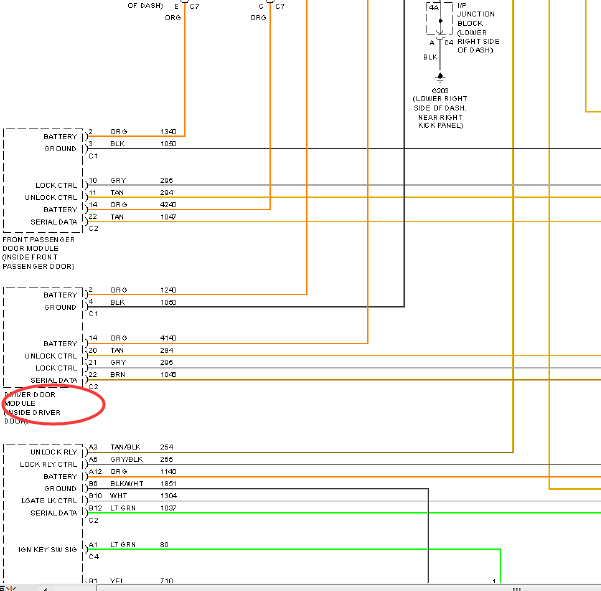Click the IGN KEY SW SIG label

(x=48, y=550)
